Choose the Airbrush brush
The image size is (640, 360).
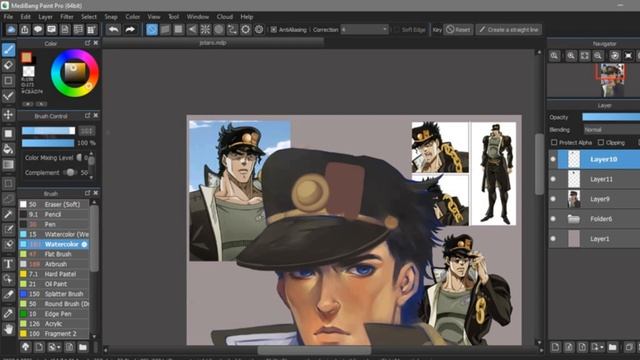tap(54, 264)
